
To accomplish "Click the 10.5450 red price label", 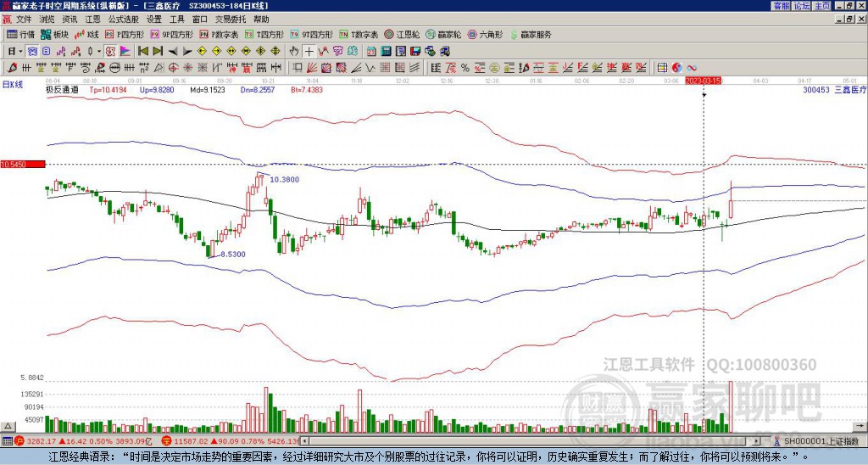I will coord(23,165).
